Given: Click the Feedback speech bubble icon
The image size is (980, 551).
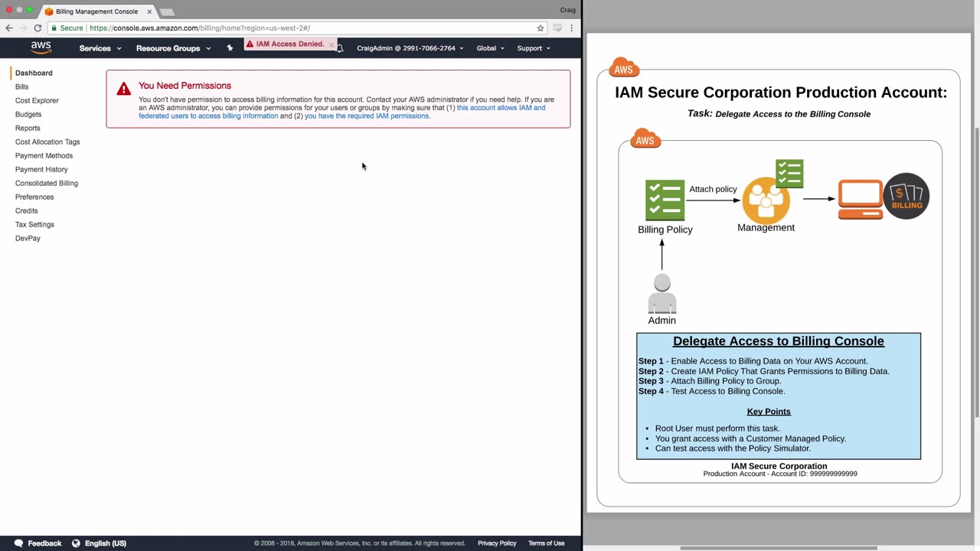Looking at the screenshot, I should pos(18,543).
